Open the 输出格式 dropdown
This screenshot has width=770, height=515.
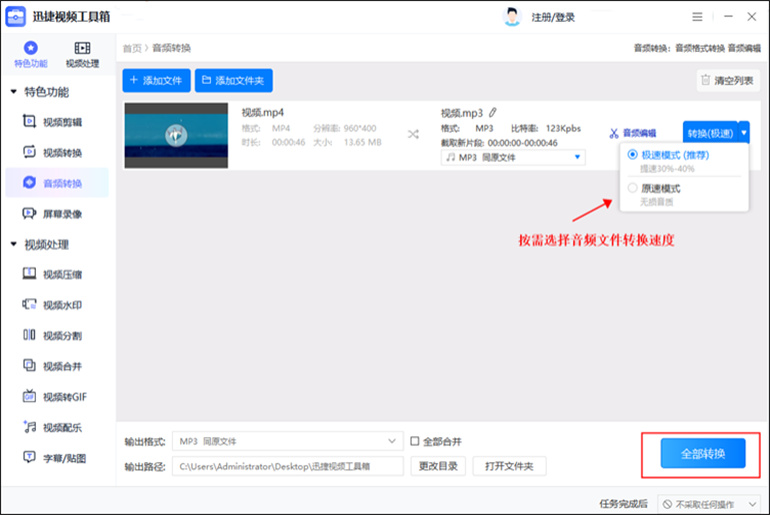pyautogui.click(x=288, y=441)
